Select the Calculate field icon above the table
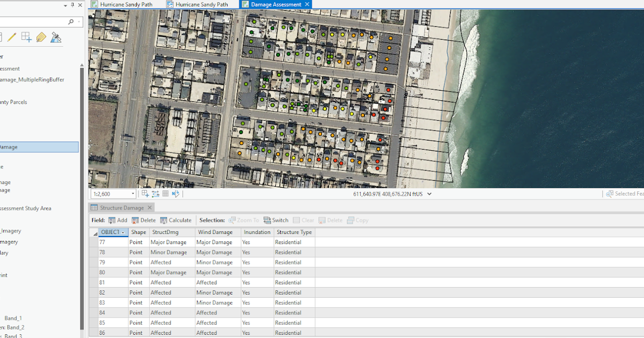644x338 pixels. point(176,220)
